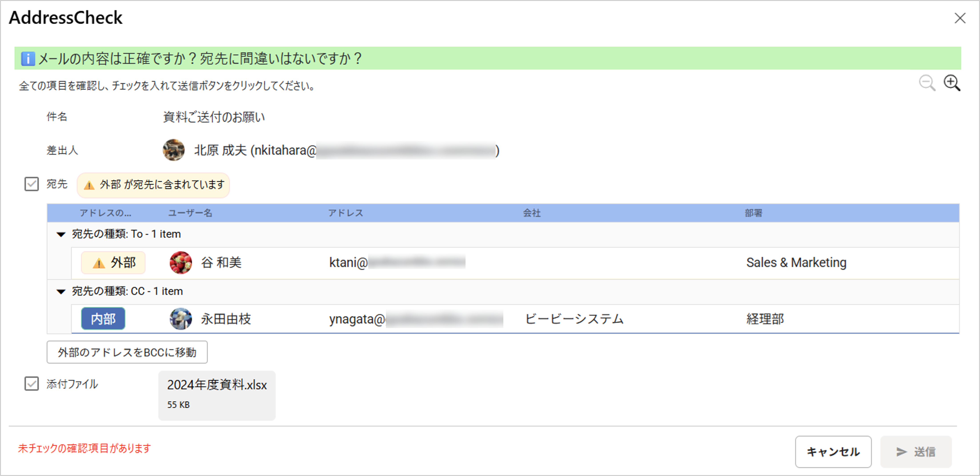
Task: Click user name 谷 和美
Action: tap(221, 262)
